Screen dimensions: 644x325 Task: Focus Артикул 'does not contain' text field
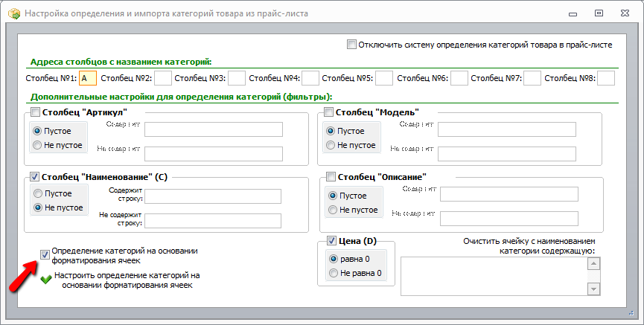[214, 154]
